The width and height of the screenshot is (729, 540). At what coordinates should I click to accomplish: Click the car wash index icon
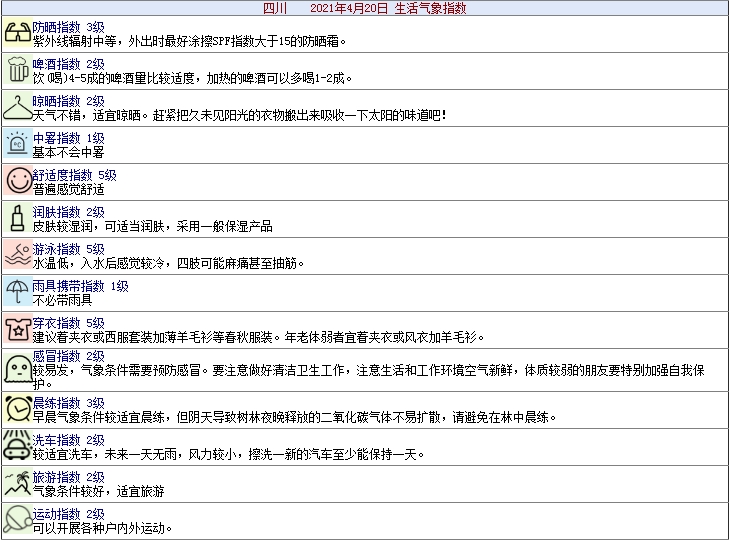17,446
